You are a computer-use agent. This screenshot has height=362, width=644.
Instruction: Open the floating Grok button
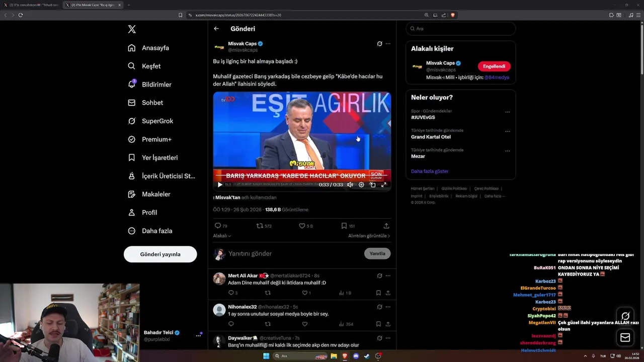click(625, 316)
